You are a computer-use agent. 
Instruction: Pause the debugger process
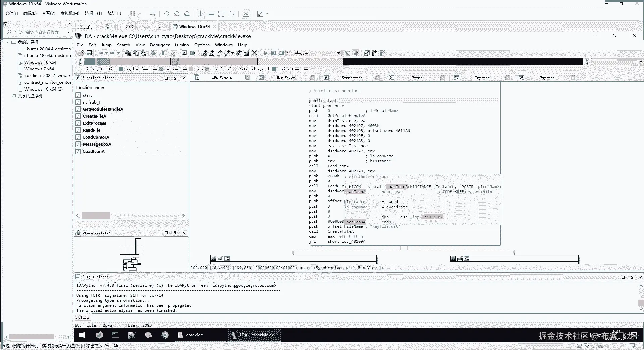pyautogui.click(x=274, y=53)
